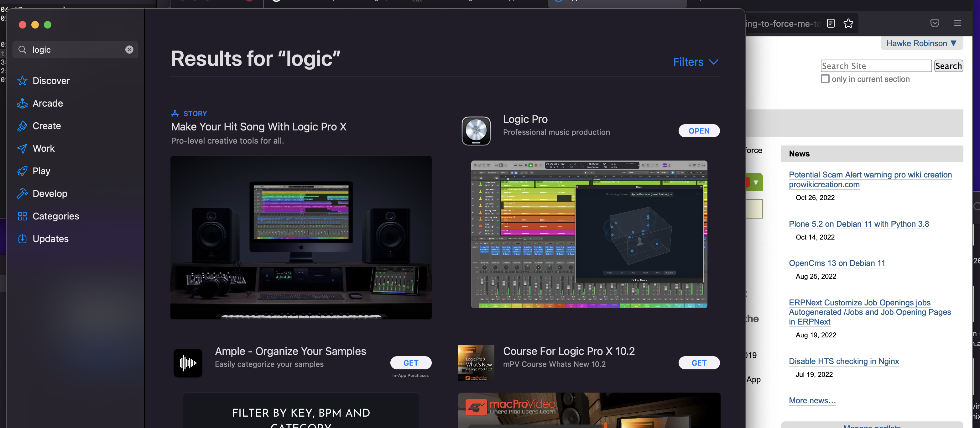
Task: Open the browser hamburger menu
Action: pos(957,23)
